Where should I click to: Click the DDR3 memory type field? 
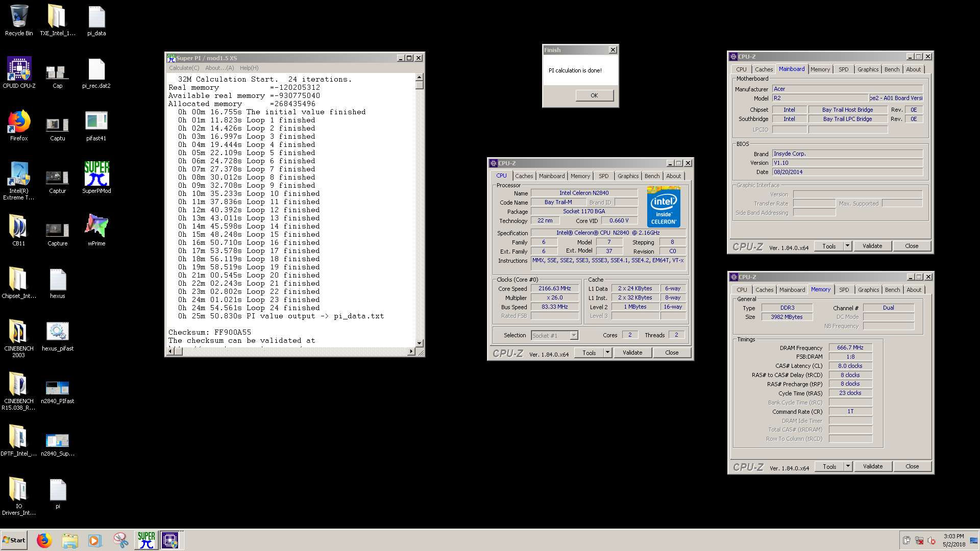pyautogui.click(x=787, y=308)
